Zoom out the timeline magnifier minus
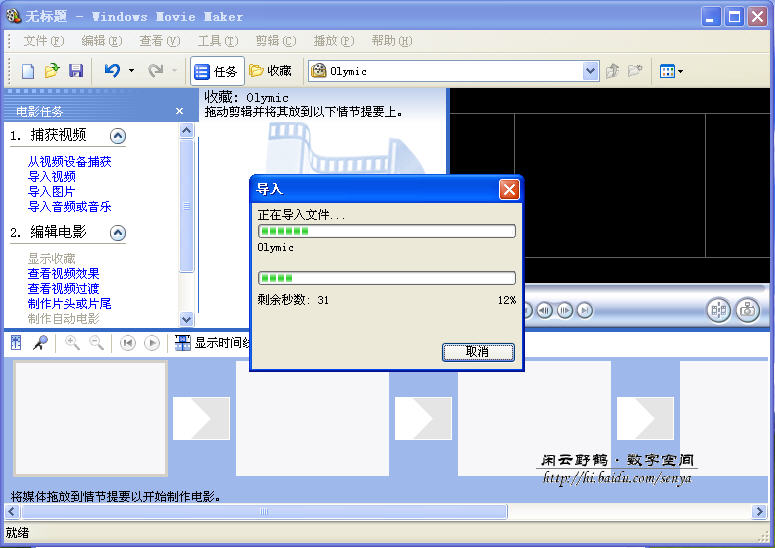The width and height of the screenshot is (775, 548). click(x=96, y=342)
